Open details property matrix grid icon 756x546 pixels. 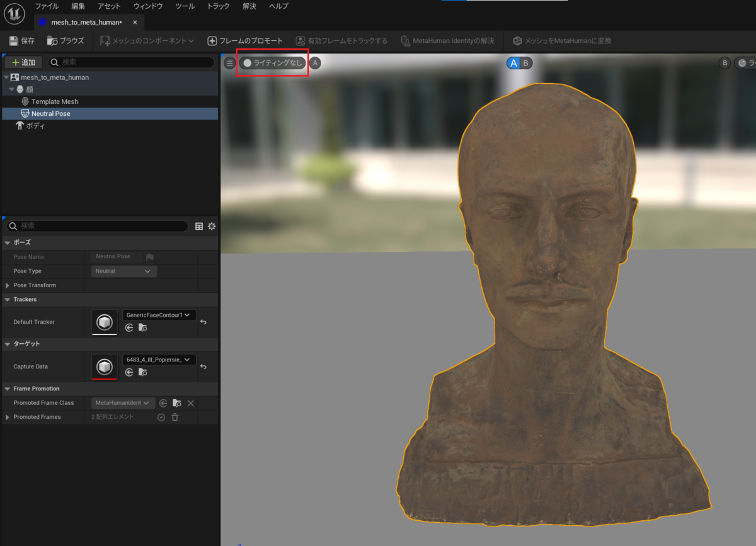(199, 226)
